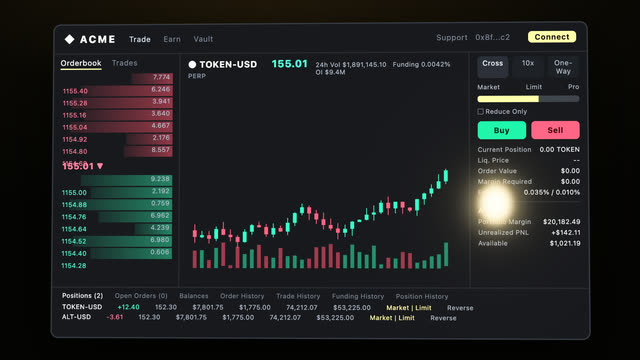Click the ask price 1155.40

75,91
